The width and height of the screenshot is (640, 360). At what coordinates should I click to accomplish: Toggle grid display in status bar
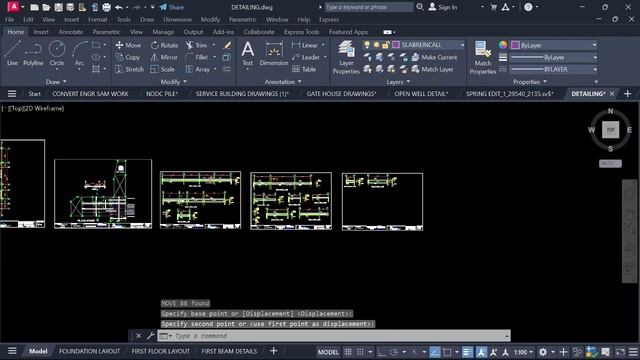tap(348, 351)
